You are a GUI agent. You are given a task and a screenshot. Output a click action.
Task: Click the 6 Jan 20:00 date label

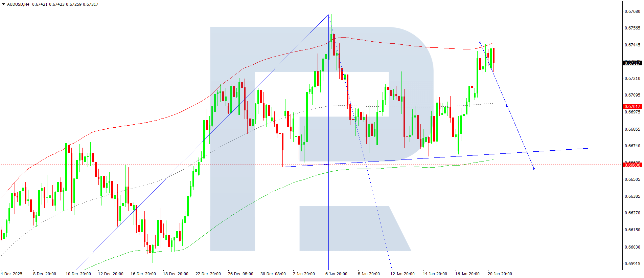point(336,274)
